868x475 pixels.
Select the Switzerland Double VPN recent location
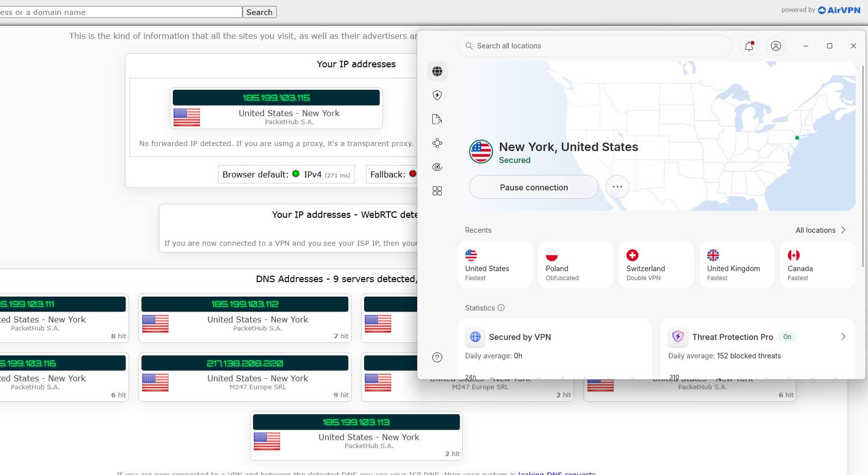656,265
